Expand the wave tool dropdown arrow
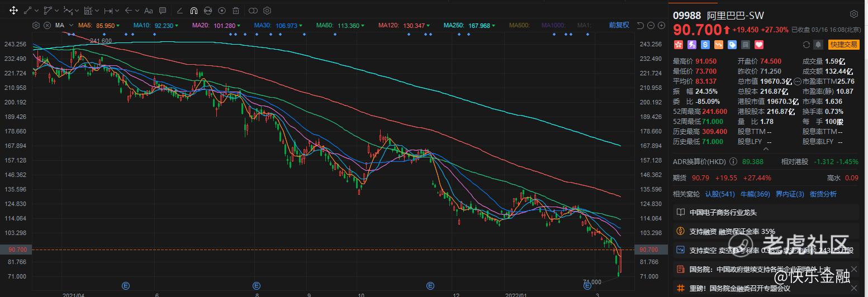This screenshot has width=868, height=297. [x=77, y=10]
